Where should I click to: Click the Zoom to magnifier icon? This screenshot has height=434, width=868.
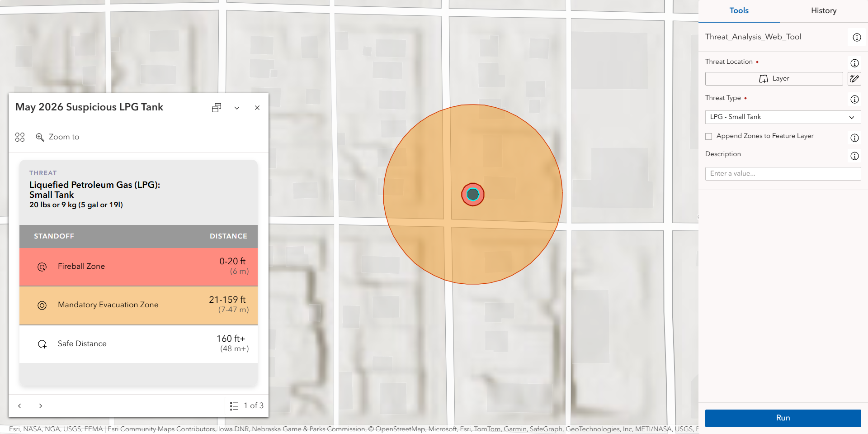point(40,137)
